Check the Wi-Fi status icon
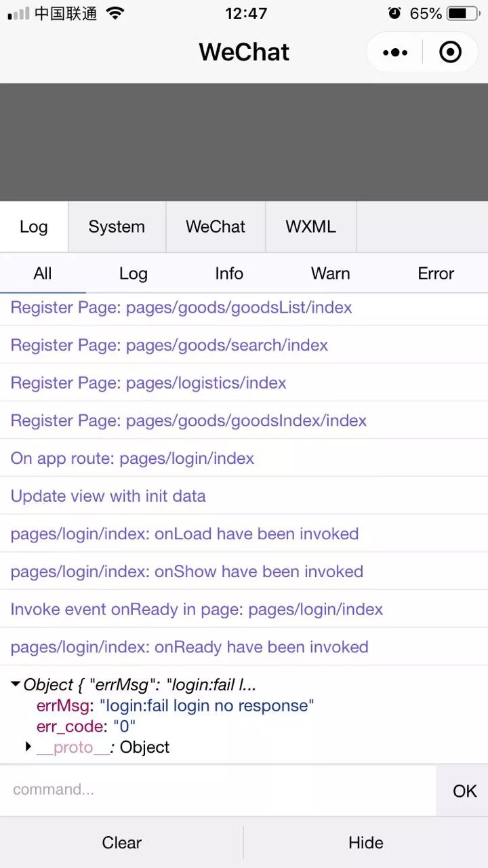 pos(115,13)
